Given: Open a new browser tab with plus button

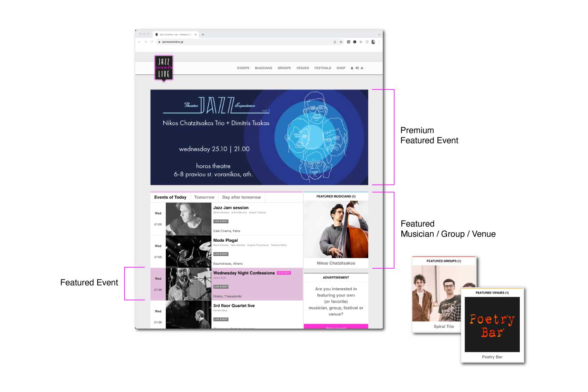Looking at the screenshot, I should coord(203,35).
